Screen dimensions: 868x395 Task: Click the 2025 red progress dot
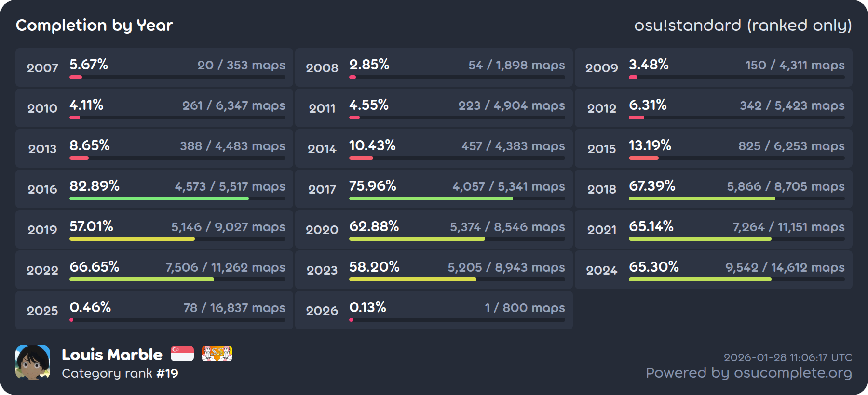click(x=71, y=320)
